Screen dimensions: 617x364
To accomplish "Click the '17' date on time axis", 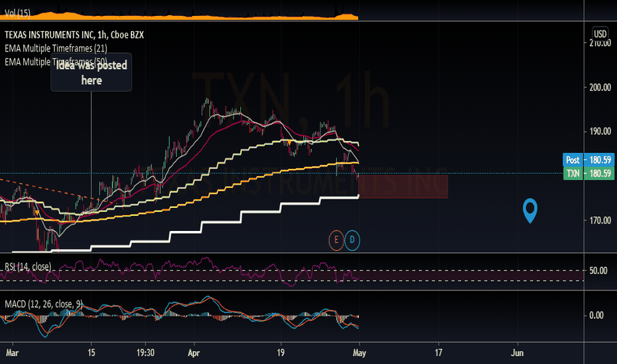I will pos(438,353).
